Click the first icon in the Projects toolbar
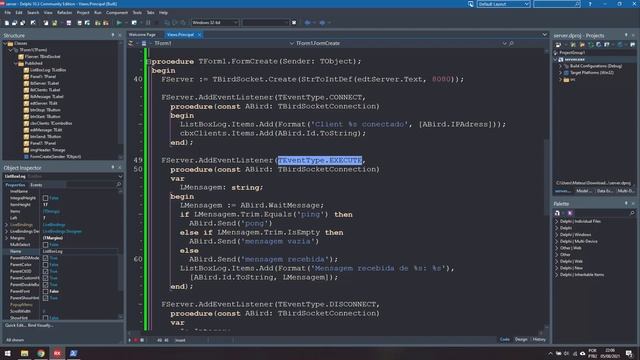640x360 pixels. pyautogui.click(x=558, y=45)
